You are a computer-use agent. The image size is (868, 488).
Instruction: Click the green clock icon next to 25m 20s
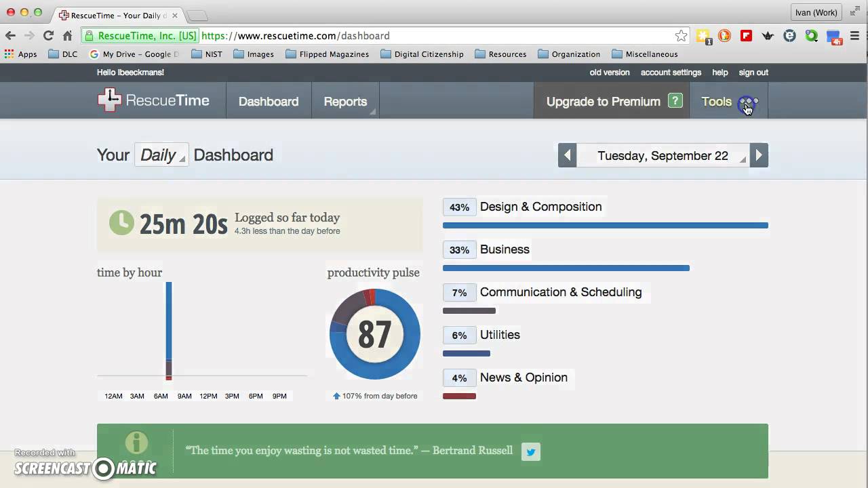(121, 223)
